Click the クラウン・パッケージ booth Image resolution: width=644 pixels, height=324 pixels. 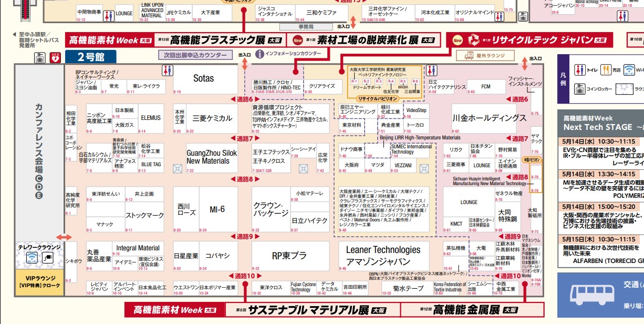coord(271,209)
